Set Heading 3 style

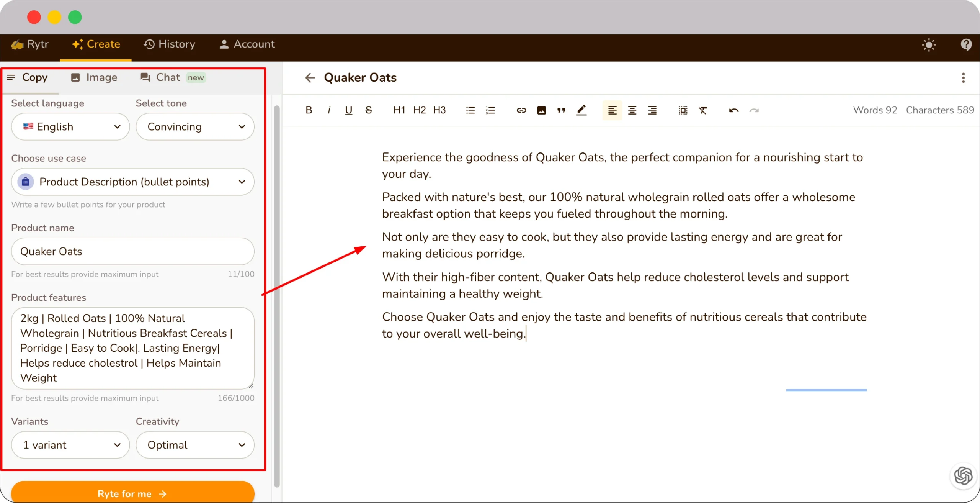[439, 110]
